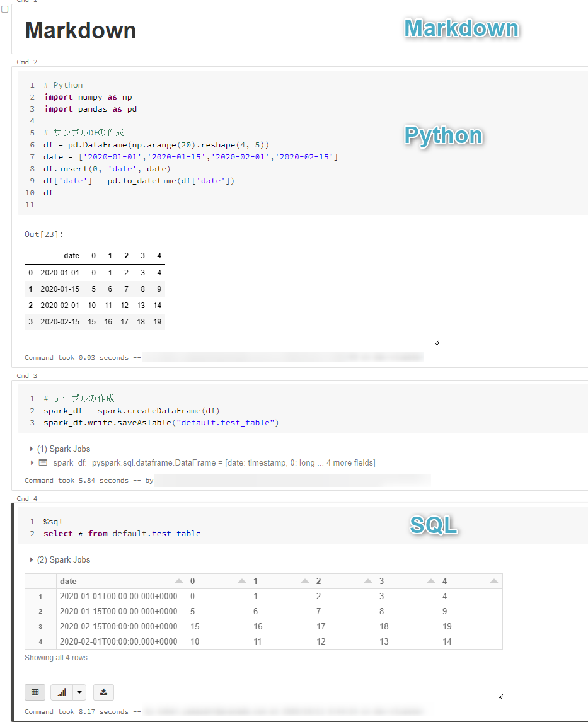Image resolution: width=588 pixels, height=722 pixels.
Task: Sort SQL results by column 3 arrow
Action: [x=431, y=582]
